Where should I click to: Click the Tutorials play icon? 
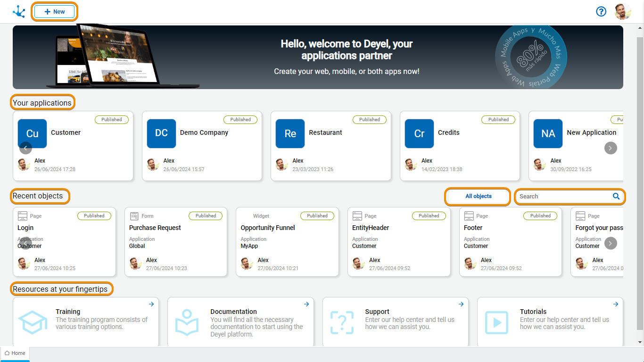(496, 322)
